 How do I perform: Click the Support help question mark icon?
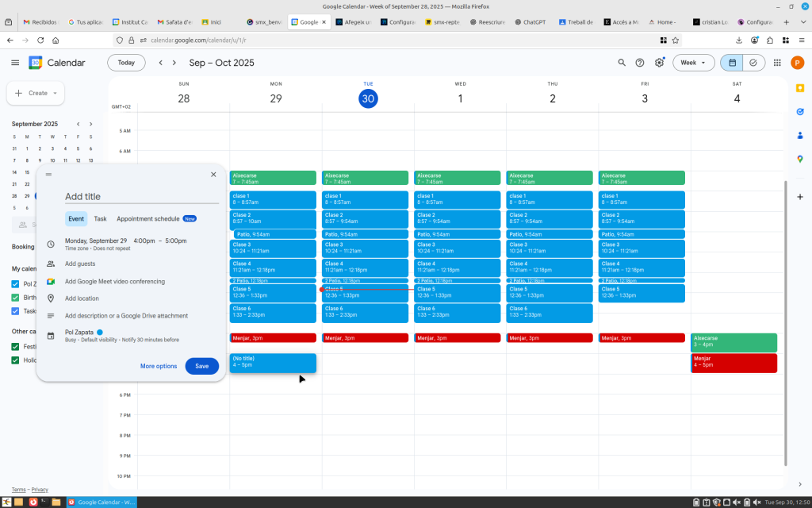(640, 63)
